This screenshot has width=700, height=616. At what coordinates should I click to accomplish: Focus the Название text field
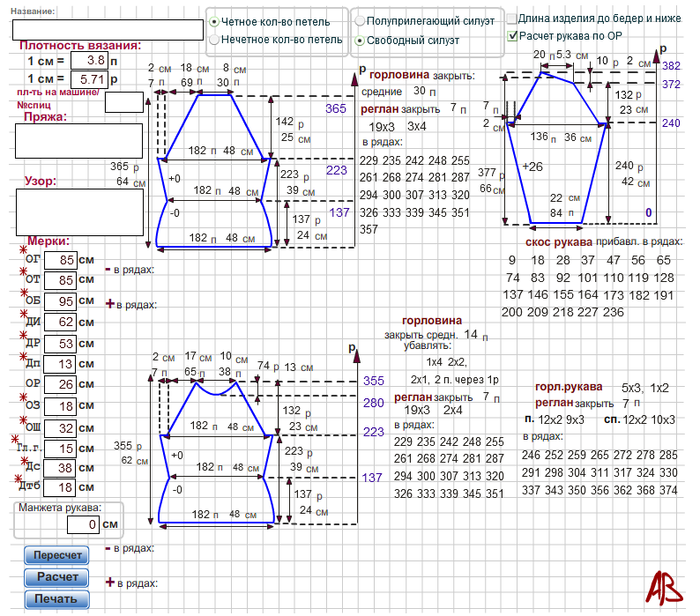[x=108, y=29]
